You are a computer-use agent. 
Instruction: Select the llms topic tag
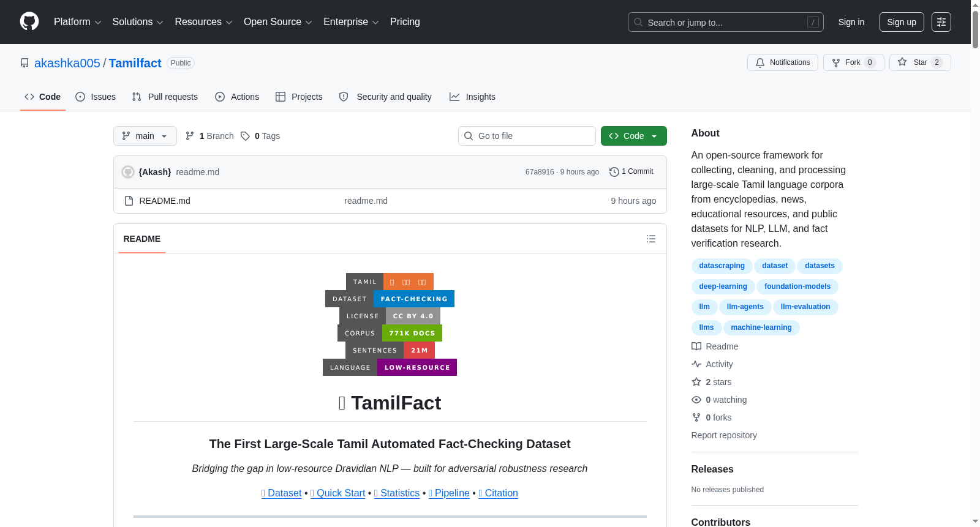(707, 327)
